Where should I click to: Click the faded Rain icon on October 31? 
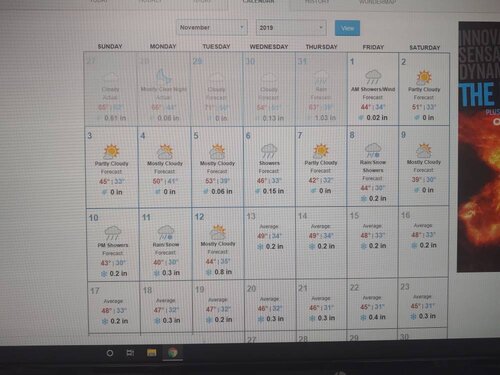click(321, 77)
